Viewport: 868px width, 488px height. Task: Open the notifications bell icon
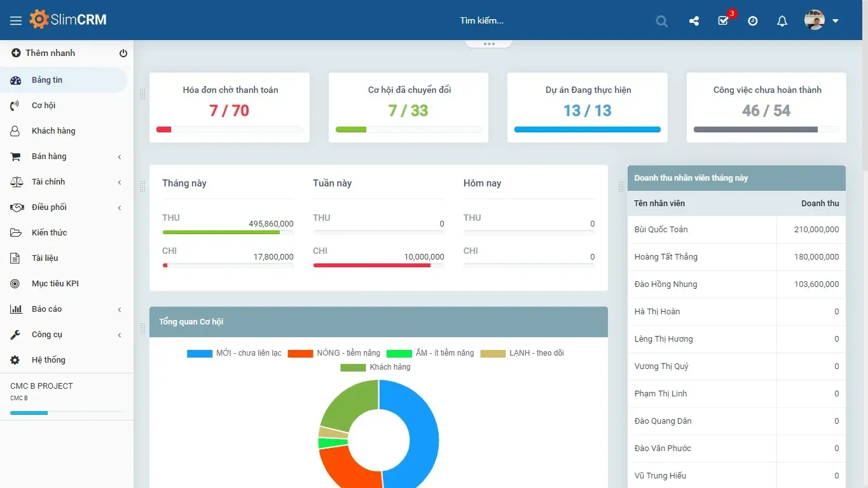[782, 21]
